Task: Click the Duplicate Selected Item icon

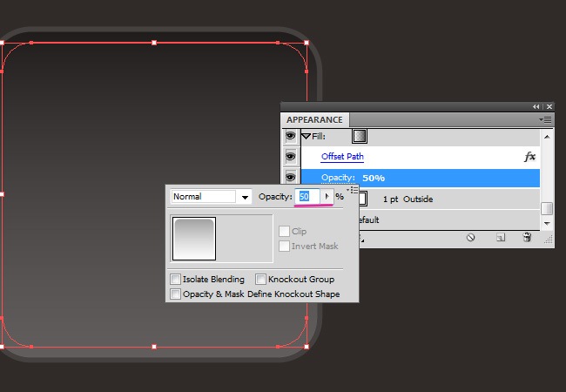Action: tap(500, 236)
